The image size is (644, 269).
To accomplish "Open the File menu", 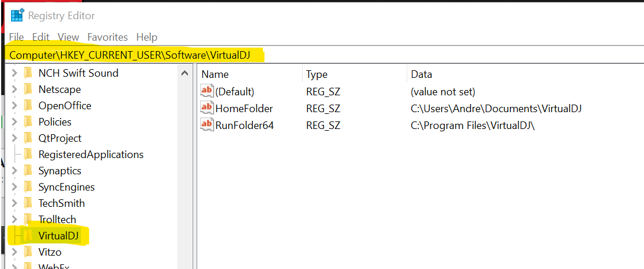I will (x=16, y=37).
